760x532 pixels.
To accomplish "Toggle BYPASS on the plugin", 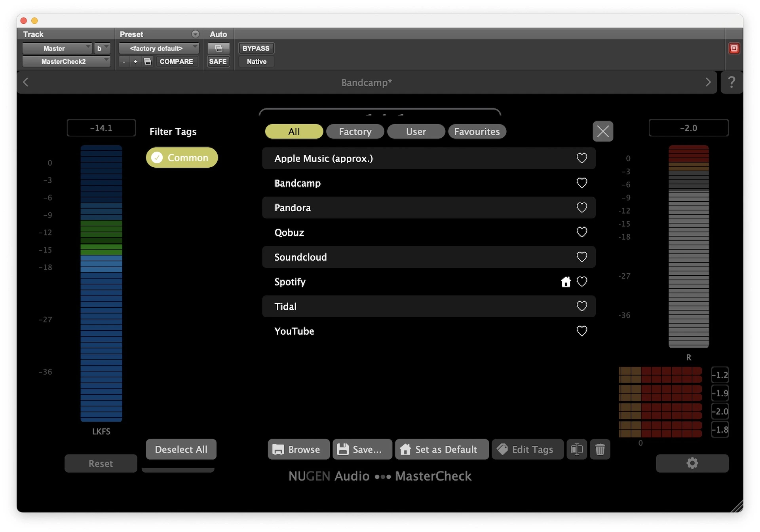I will click(256, 48).
